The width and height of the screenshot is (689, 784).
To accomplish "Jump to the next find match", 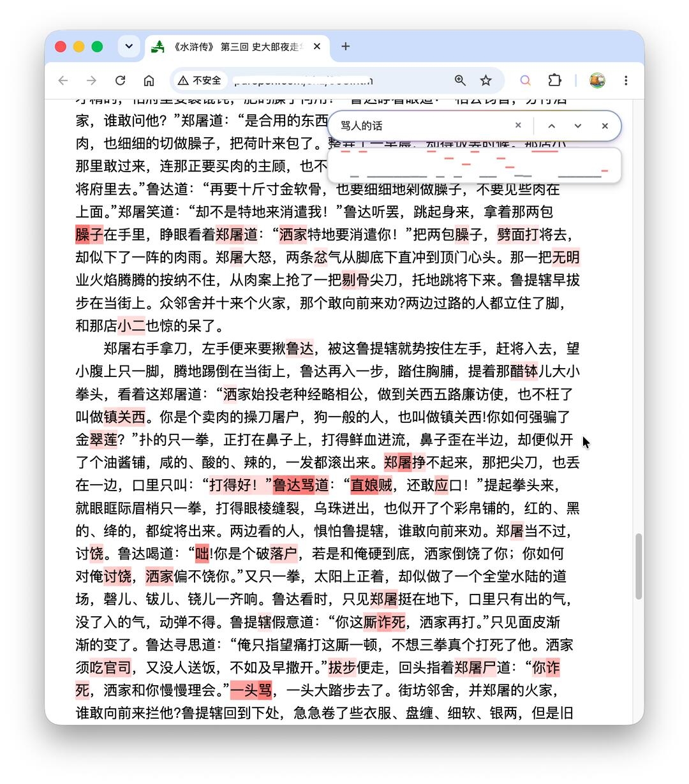I will tap(578, 126).
